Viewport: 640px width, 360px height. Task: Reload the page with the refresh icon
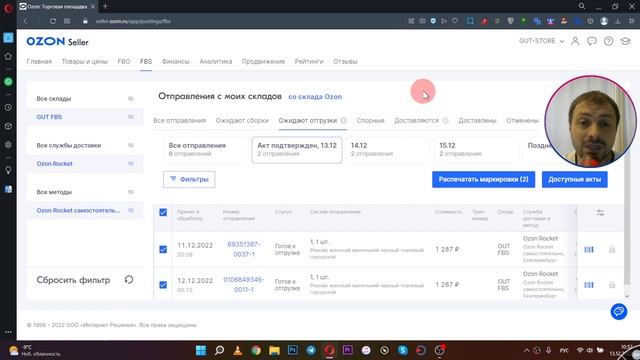[x=53, y=21]
